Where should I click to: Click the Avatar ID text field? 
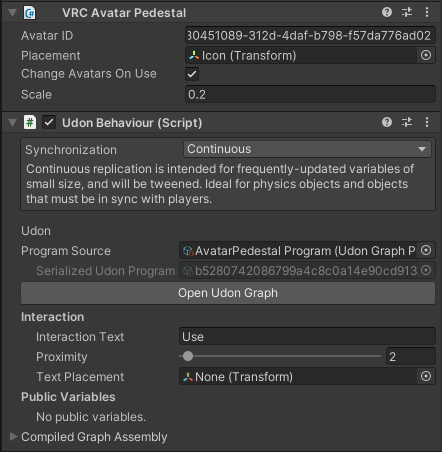(310, 35)
